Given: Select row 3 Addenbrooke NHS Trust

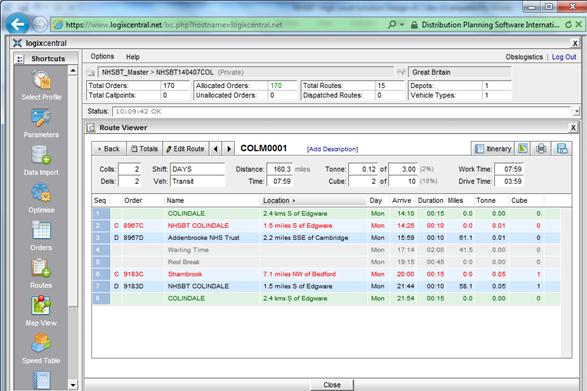Looking at the screenshot, I should [x=326, y=238].
